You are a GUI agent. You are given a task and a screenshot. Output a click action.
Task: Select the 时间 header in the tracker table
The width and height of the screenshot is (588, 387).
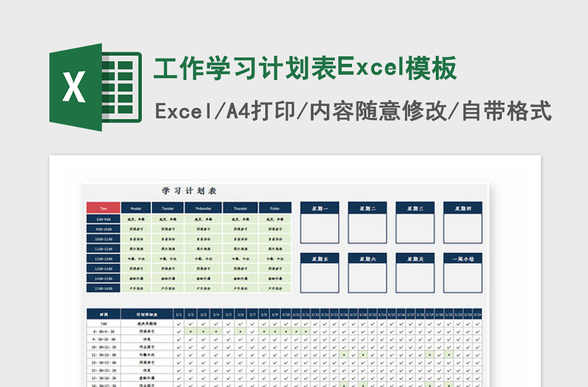pos(104,314)
